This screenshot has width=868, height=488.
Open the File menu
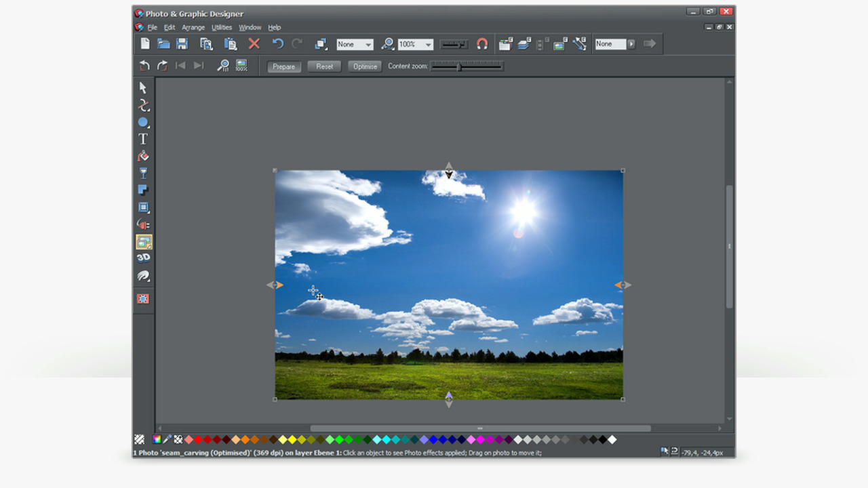coord(152,28)
